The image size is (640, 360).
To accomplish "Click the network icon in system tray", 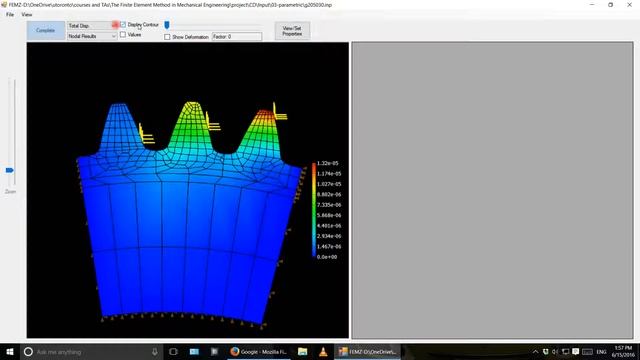I will pyautogui.click(x=565, y=352).
